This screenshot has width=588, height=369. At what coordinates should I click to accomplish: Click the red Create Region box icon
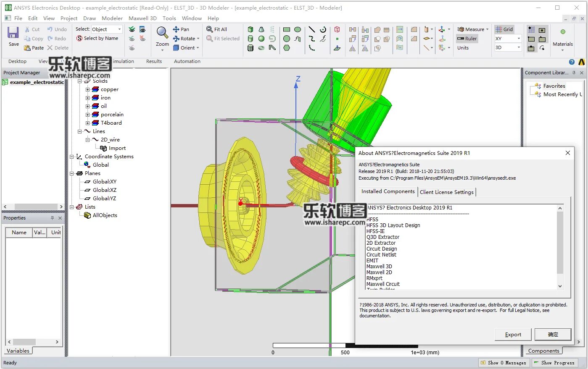(337, 29)
